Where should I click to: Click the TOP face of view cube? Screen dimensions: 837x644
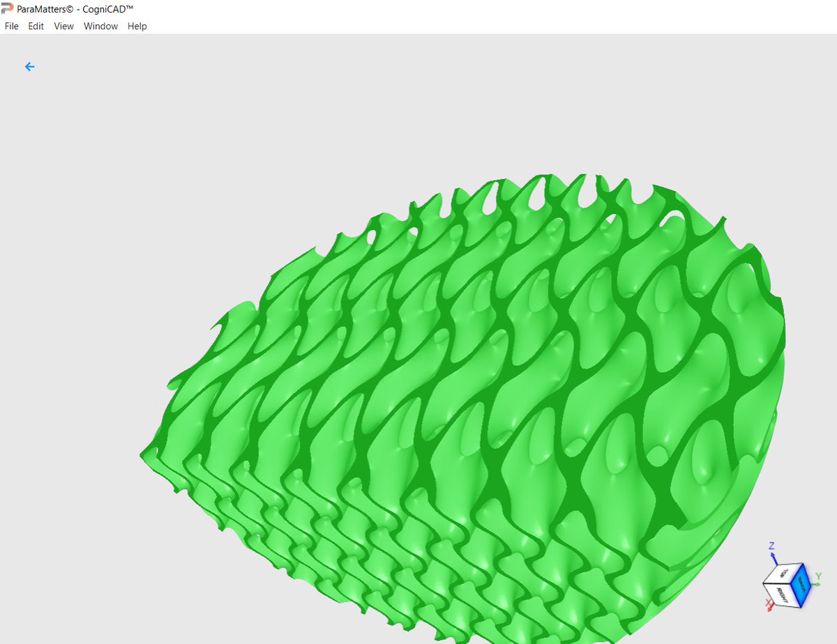click(x=783, y=573)
